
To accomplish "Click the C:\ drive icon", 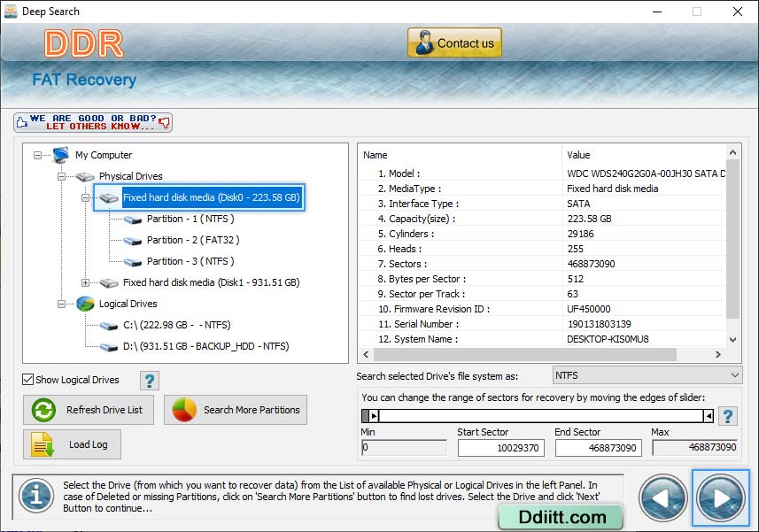I will tap(109, 326).
